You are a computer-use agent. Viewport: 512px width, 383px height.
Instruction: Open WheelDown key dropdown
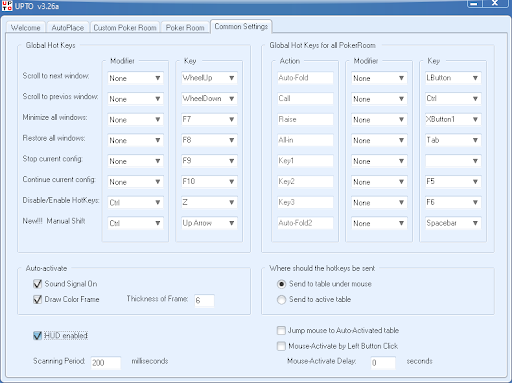pyautogui.click(x=209, y=99)
